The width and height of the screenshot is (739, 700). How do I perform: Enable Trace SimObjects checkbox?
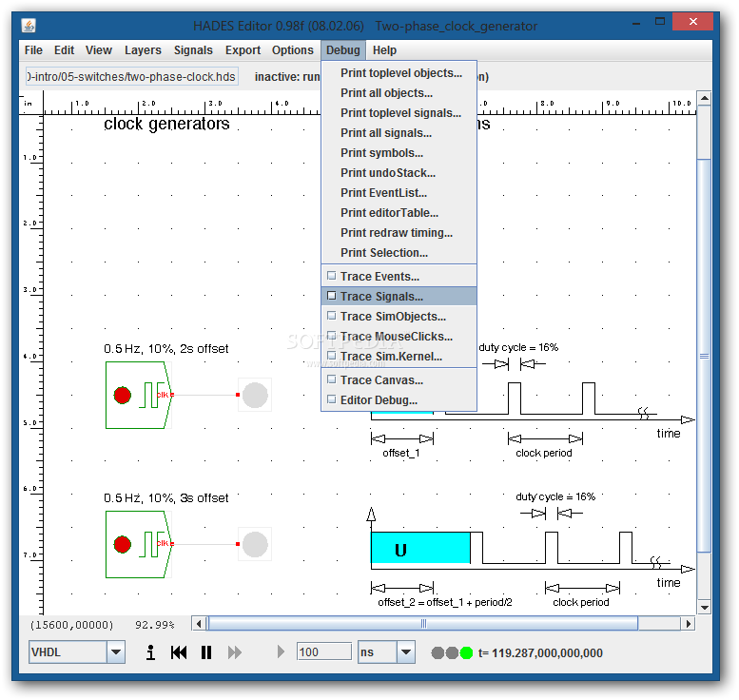pyautogui.click(x=332, y=316)
